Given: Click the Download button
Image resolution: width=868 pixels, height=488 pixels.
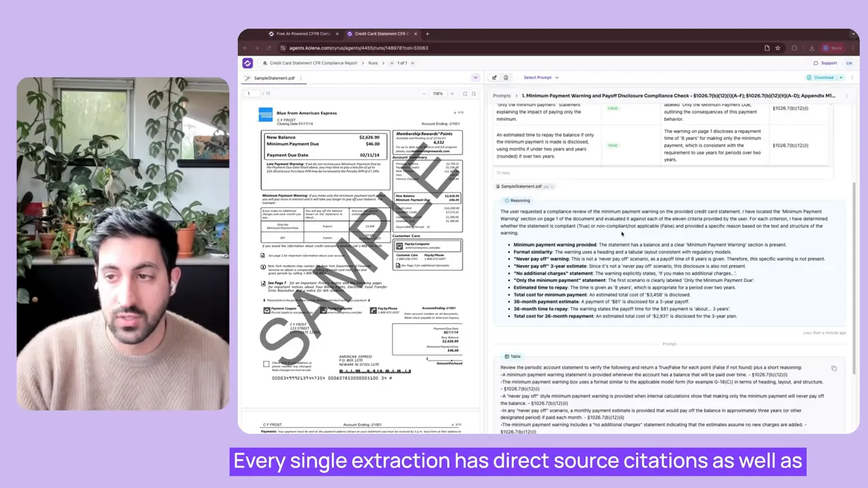Looking at the screenshot, I should 823,77.
